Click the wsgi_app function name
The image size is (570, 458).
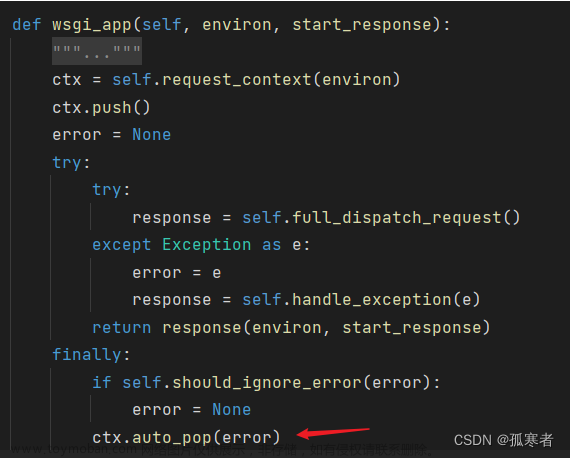click(92, 25)
